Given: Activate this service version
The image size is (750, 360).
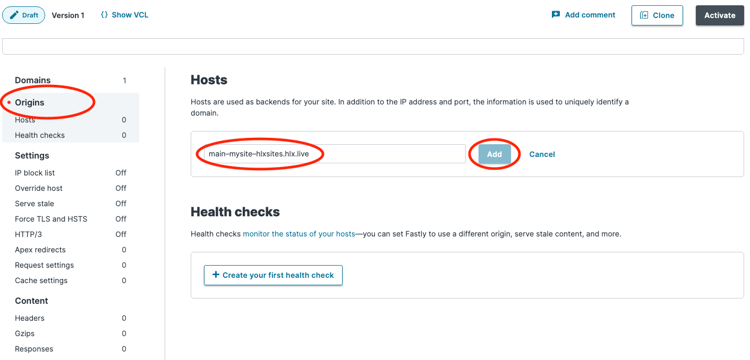Looking at the screenshot, I should (719, 15).
